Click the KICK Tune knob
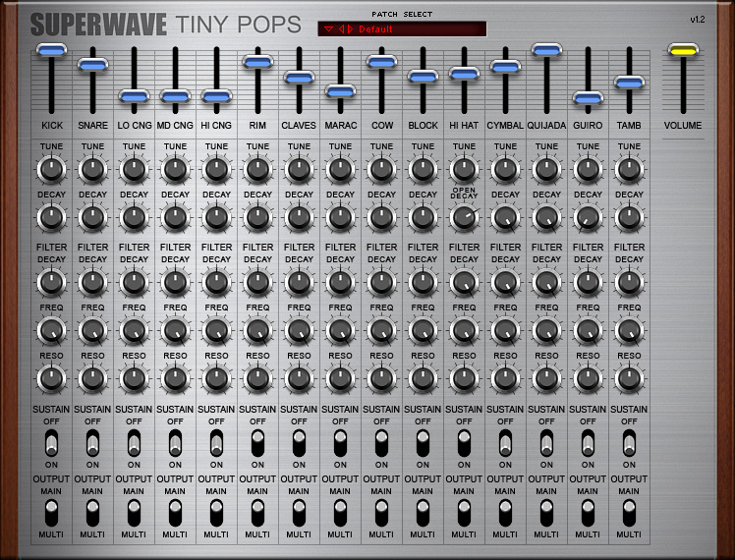Viewport: 735px width, 560px height. click(x=51, y=169)
